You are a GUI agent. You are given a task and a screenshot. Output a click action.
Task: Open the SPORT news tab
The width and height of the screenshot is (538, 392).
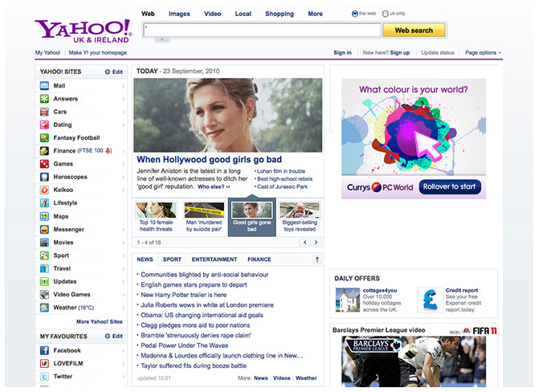(172, 259)
